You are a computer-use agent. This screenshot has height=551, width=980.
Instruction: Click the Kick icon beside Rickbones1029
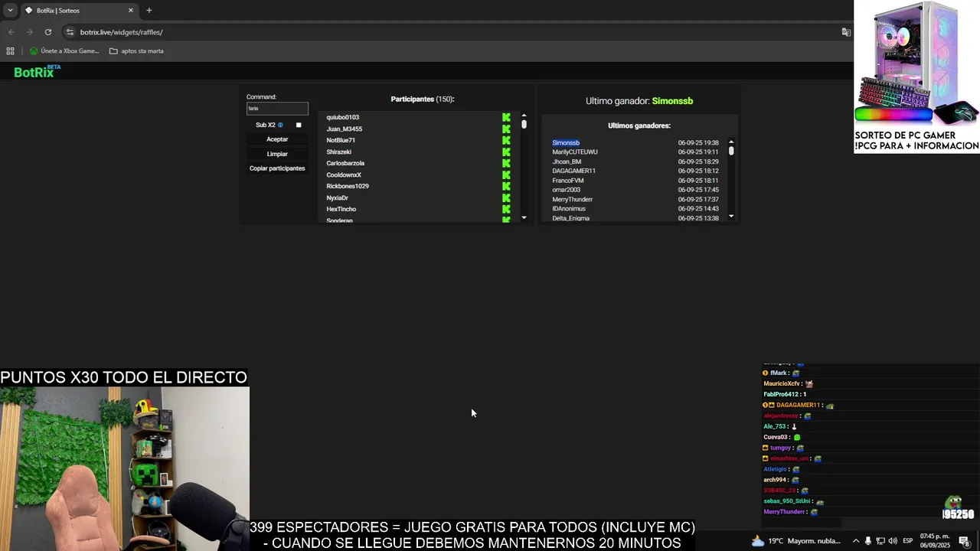point(506,186)
